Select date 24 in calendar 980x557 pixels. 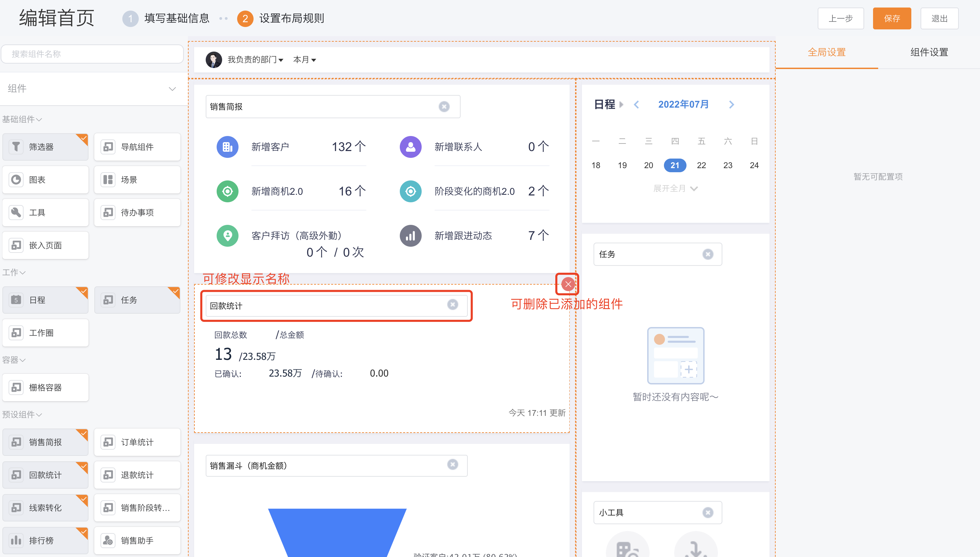coord(754,165)
